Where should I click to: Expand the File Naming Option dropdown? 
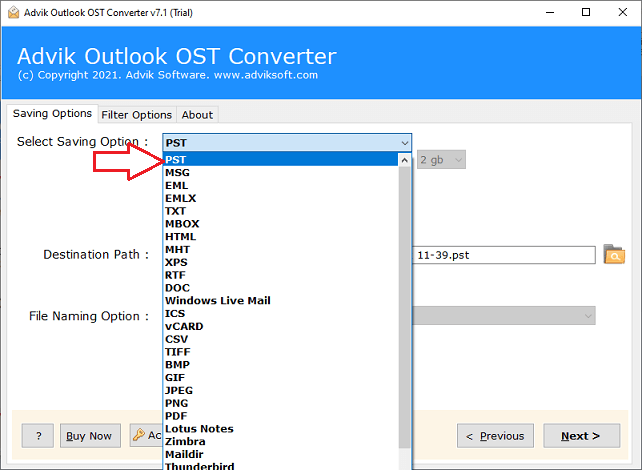(588, 316)
